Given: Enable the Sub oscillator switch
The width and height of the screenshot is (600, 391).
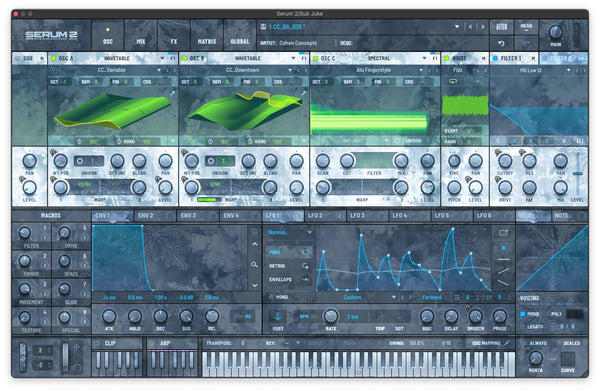Looking at the screenshot, I should click(x=18, y=58).
